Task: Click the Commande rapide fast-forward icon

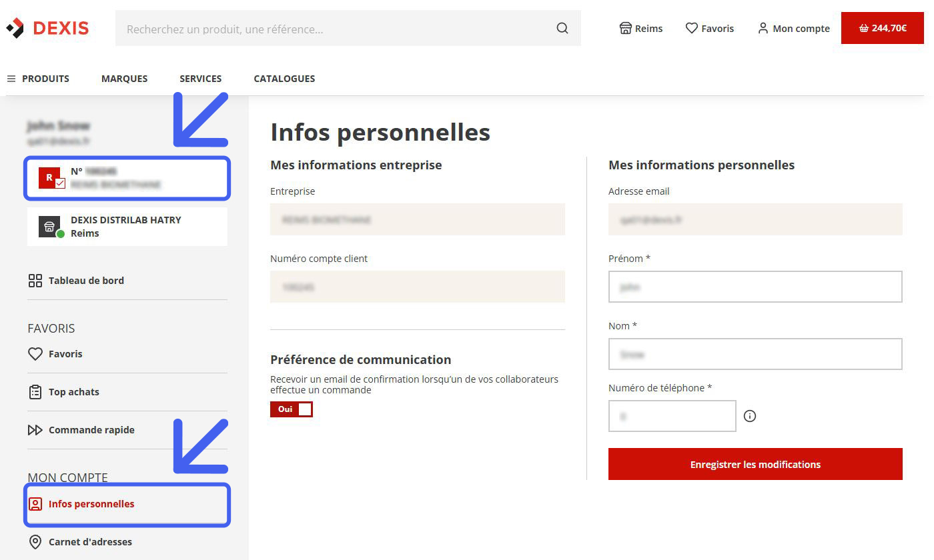Action: [x=35, y=430]
